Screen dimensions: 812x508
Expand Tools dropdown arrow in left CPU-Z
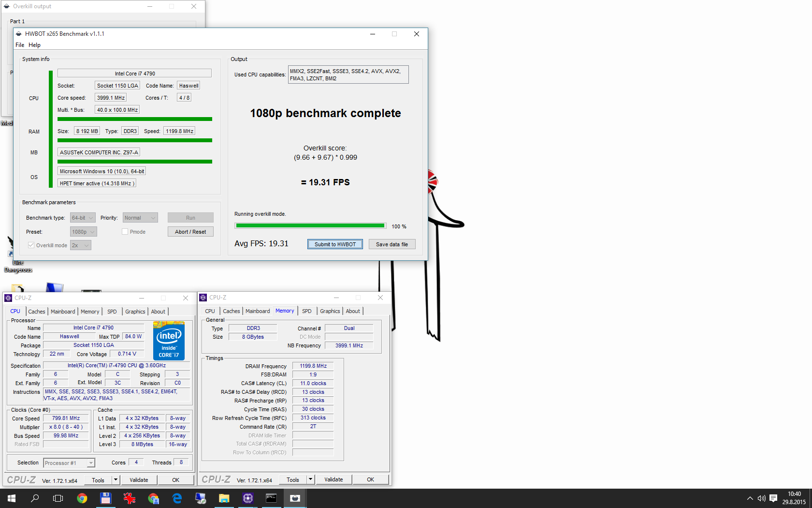(116, 480)
